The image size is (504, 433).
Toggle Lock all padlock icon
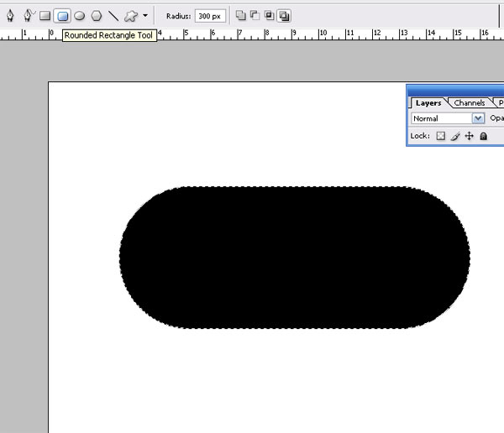pyautogui.click(x=483, y=136)
